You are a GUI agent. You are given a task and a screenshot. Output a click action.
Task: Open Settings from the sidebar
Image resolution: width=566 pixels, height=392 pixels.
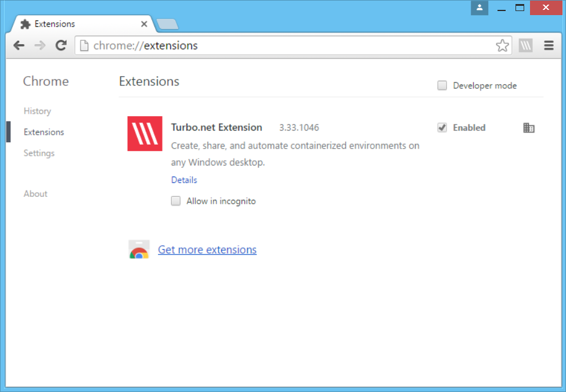click(x=39, y=153)
